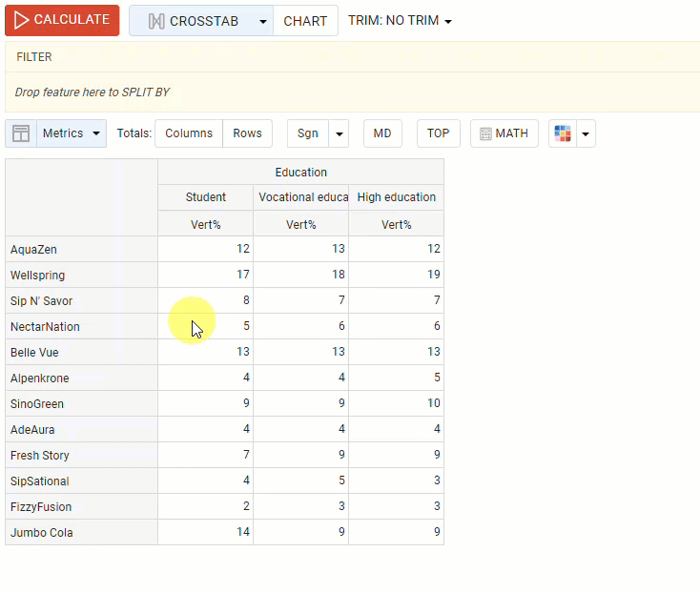Click the Student column header

[x=205, y=197]
